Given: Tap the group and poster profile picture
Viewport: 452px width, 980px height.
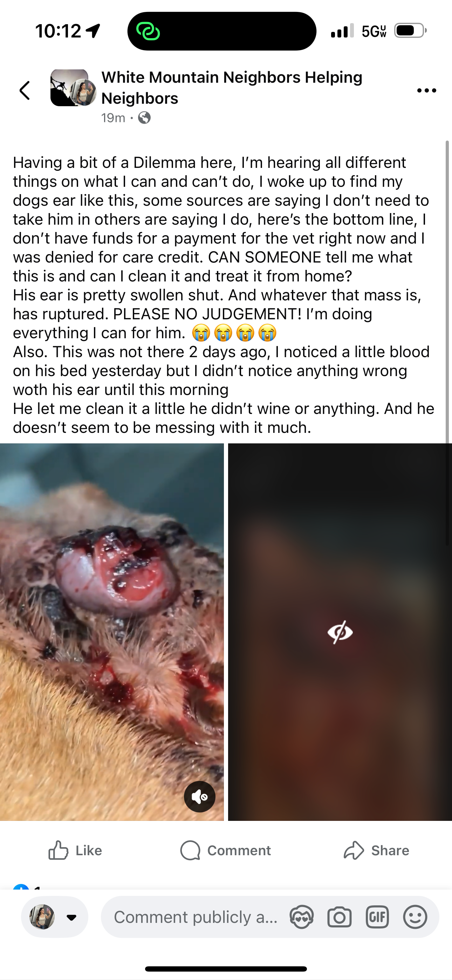Looking at the screenshot, I should coord(73,88).
